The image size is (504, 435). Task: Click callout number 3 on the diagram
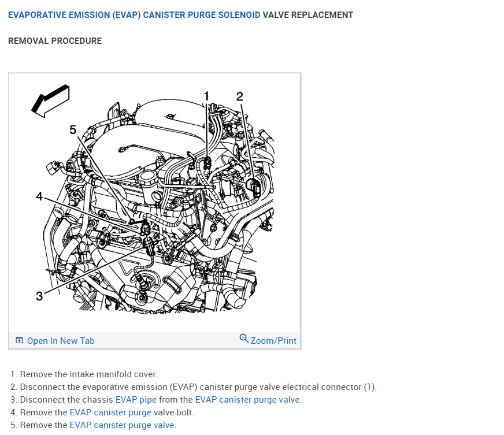pos(39,296)
